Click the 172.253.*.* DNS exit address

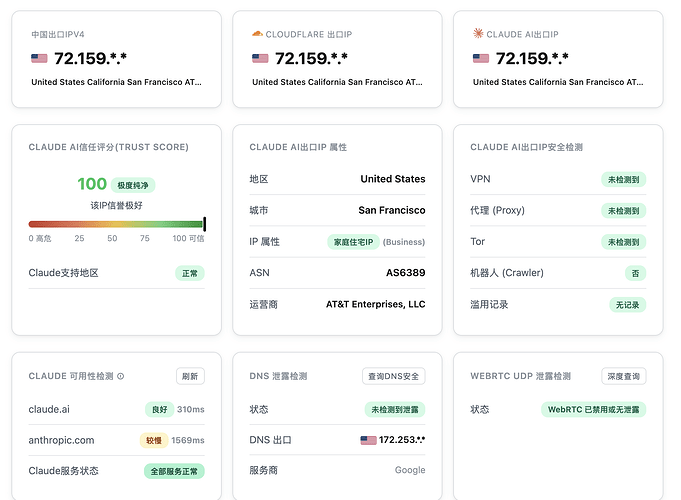402,440
